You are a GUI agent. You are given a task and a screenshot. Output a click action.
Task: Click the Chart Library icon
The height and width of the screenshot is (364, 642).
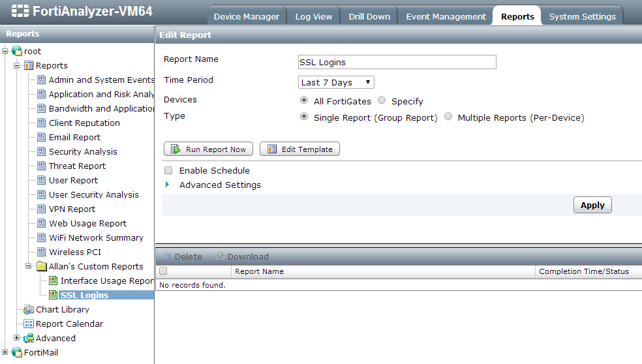click(x=29, y=310)
